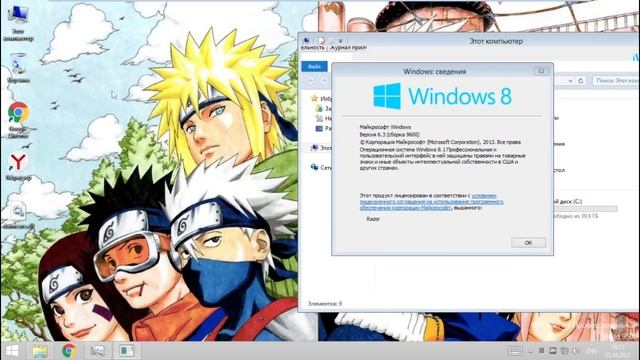640x360 pixels.
Task: Launch Google Chrome from the taskbar
Action: [x=69, y=351]
